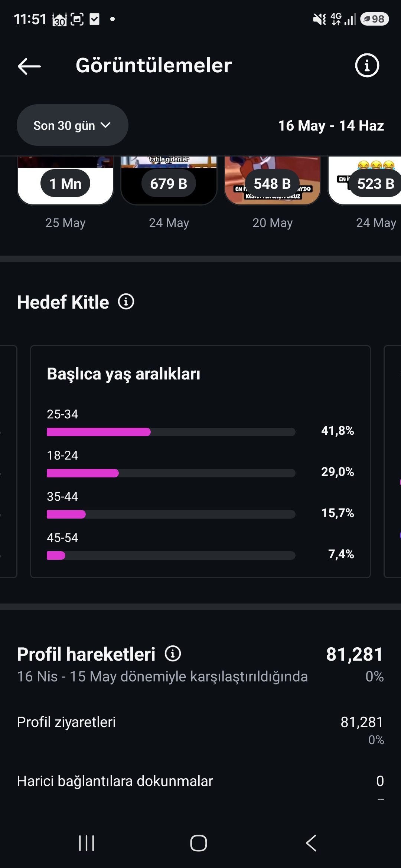Tap the 16 May - 14 Haz date range
This screenshot has height=868, width=401.
pos(331,125)
